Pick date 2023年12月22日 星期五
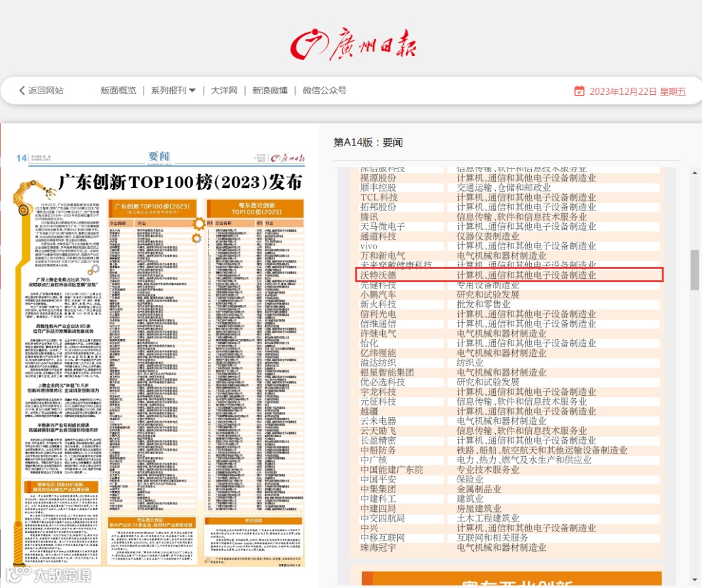 click(638, 92)
